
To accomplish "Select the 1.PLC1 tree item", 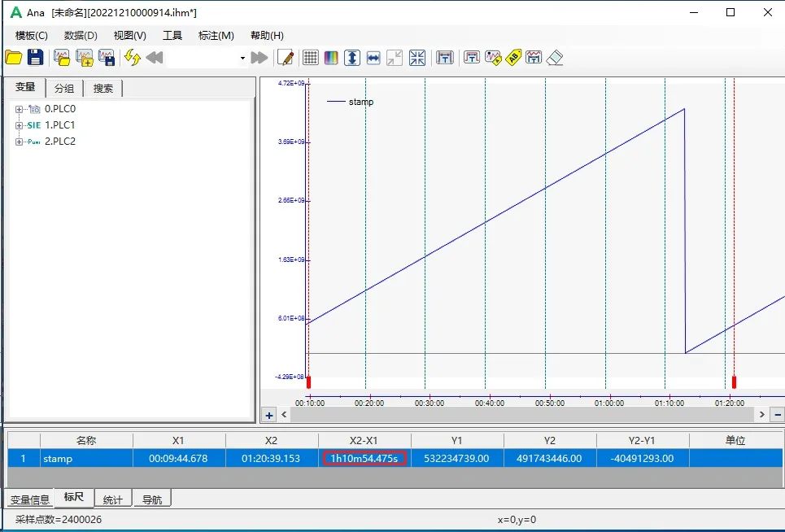I will 59,124.
